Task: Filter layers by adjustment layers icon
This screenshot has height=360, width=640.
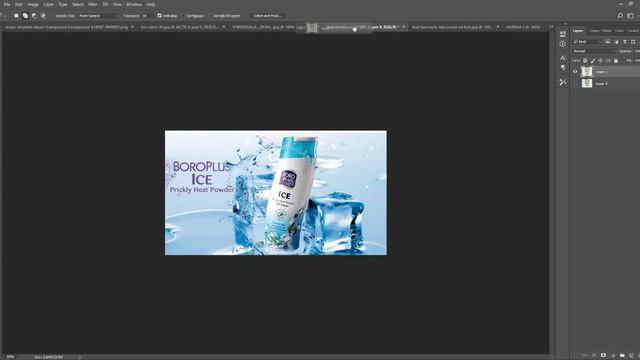Action: 616,42
